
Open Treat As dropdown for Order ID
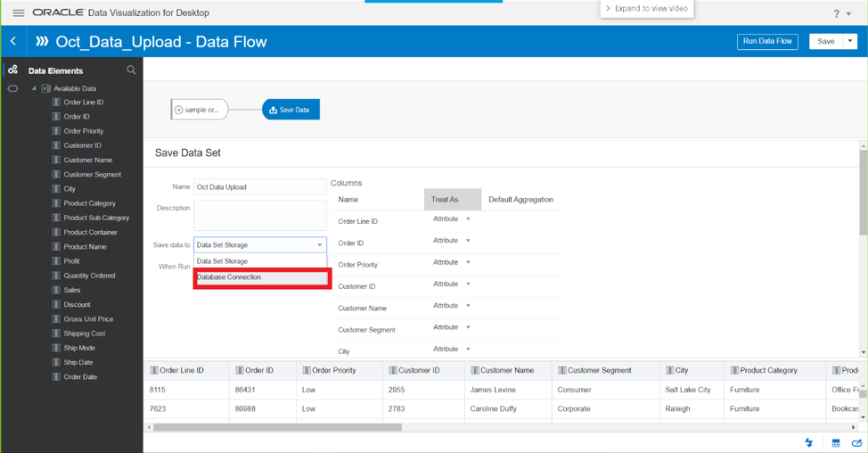pyautogui.click(x=469, y=241)
